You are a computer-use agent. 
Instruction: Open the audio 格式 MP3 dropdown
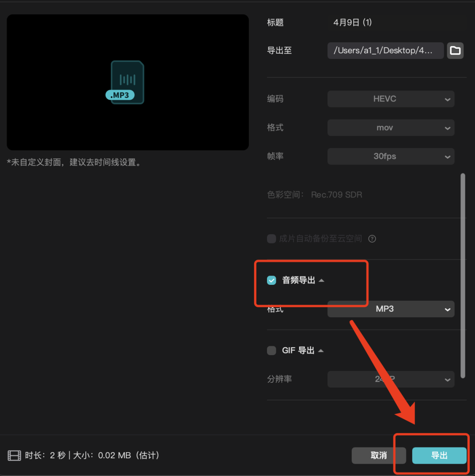point(391,309)
